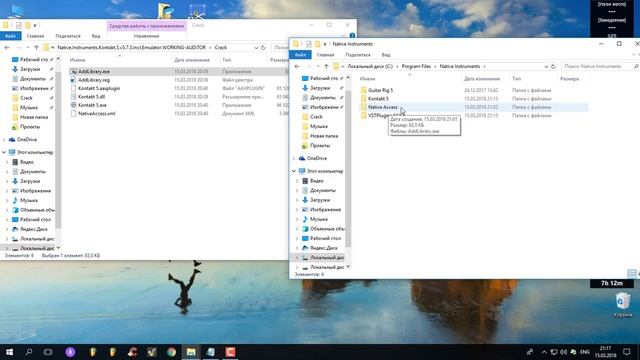This screenshot has height=360, width=640.
Task: Click the volume icon in system tray
Action: click(x=564, y=352)
